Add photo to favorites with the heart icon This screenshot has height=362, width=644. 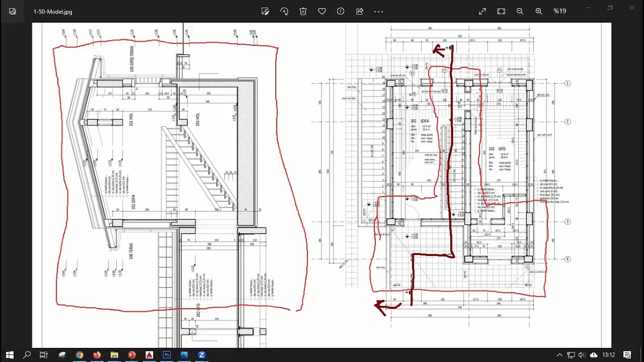[322, 11]
